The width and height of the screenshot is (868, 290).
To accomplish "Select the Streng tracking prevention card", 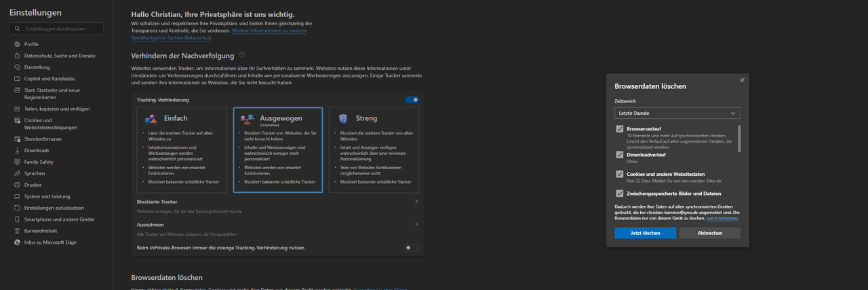I will click(374, 149).
